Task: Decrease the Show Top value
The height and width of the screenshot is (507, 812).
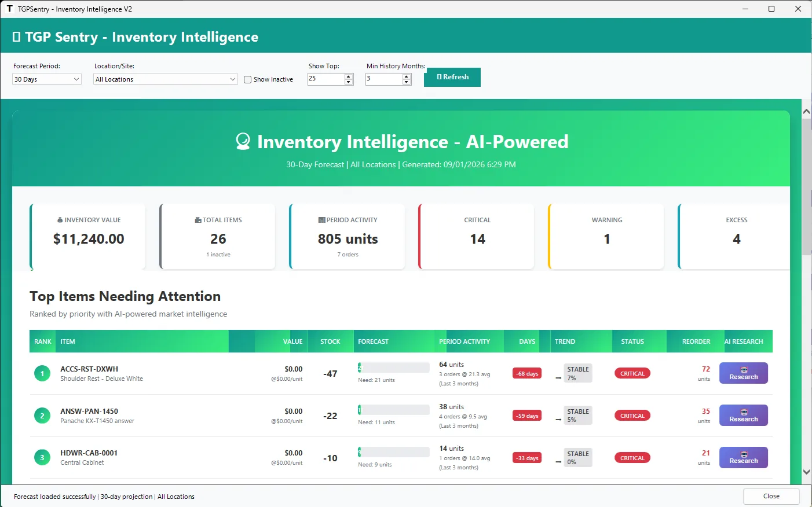Action: pos(349,82)
